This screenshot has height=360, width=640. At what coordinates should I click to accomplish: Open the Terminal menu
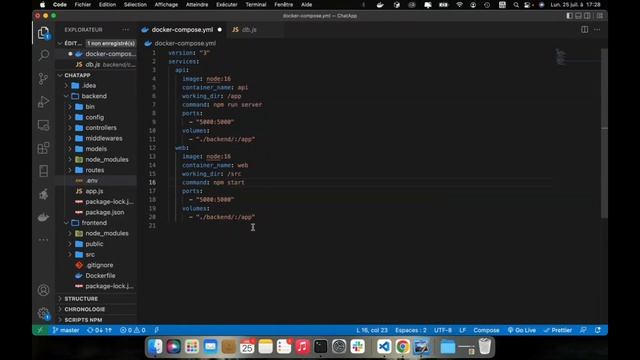[x=256, y=5]
